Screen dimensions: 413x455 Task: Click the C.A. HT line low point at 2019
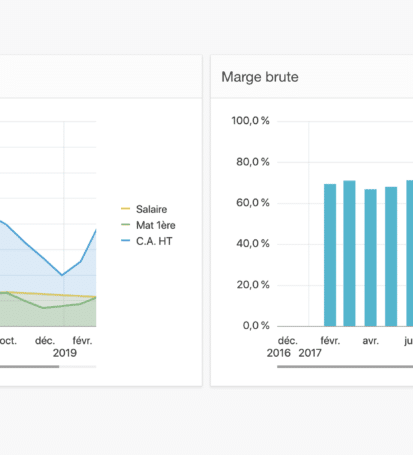tap(62, 275)
